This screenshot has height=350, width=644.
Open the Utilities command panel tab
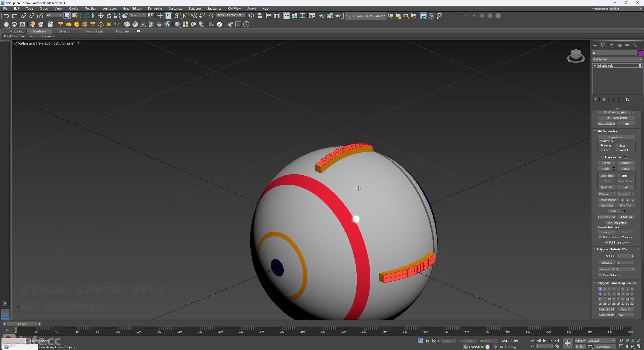[x=635, y=46]
